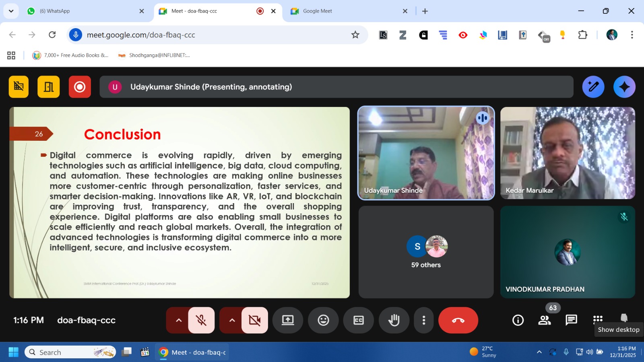Click the red recording indicator button
The width and height of the screenshot is (644, 362).
click(x=80, y=87)
